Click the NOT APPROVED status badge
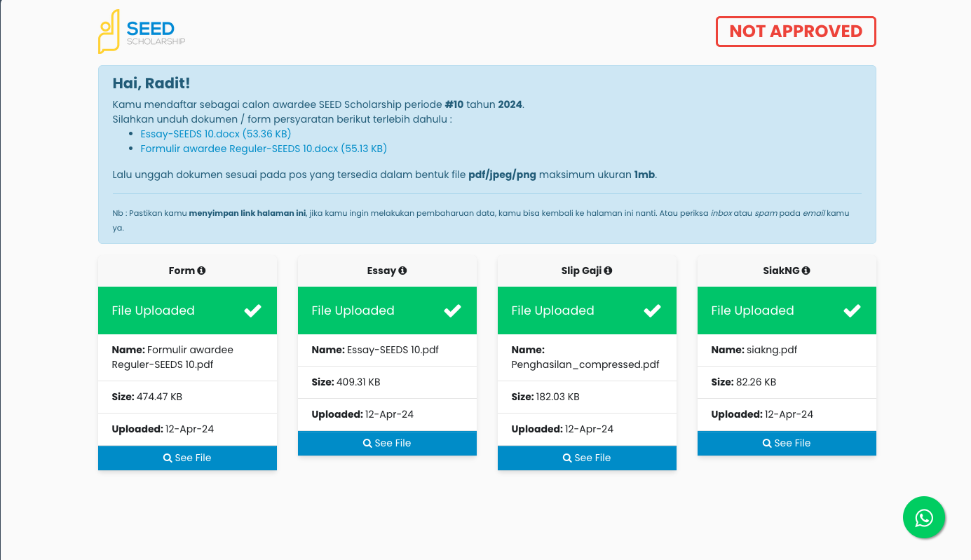 tap(796, 32)
